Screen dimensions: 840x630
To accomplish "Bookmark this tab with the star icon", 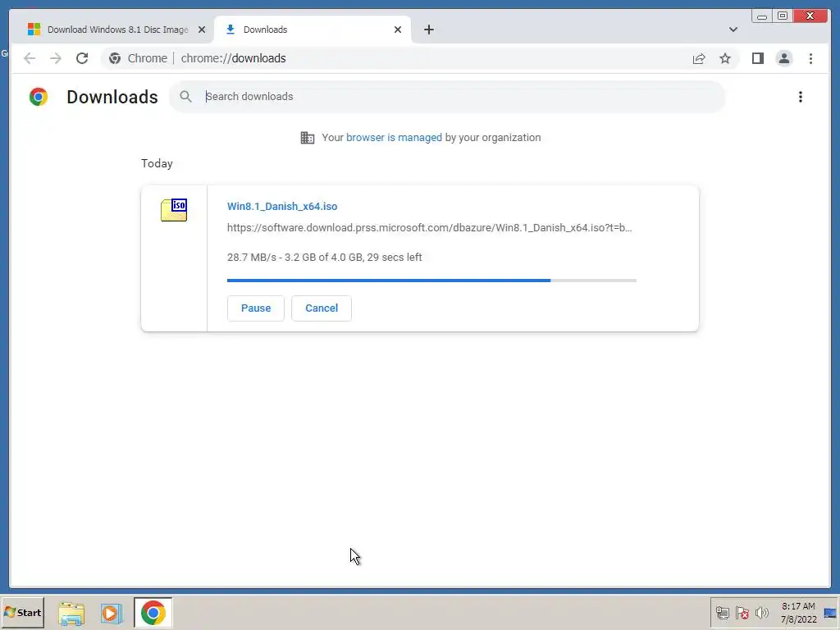I will click(725, 58).
